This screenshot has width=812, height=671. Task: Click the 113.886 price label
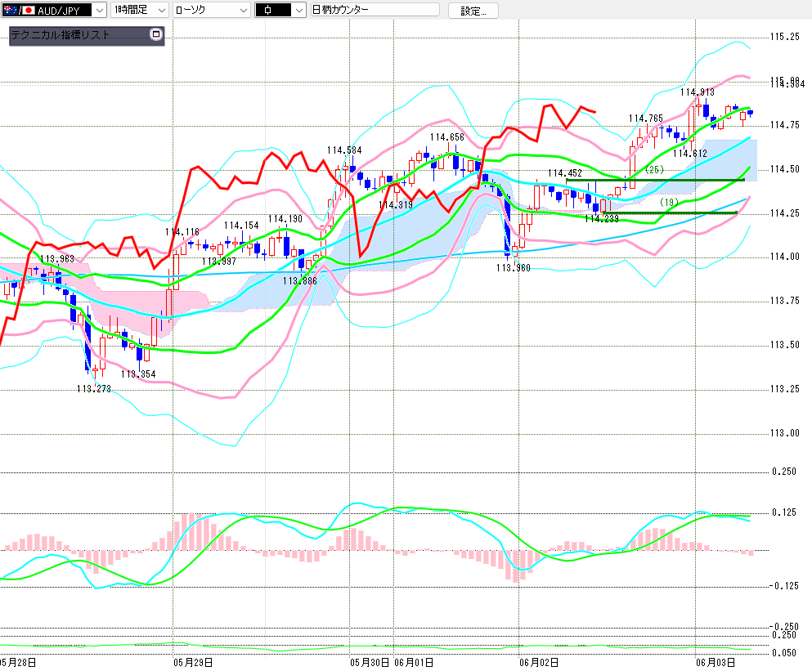(x=300, y=281)
